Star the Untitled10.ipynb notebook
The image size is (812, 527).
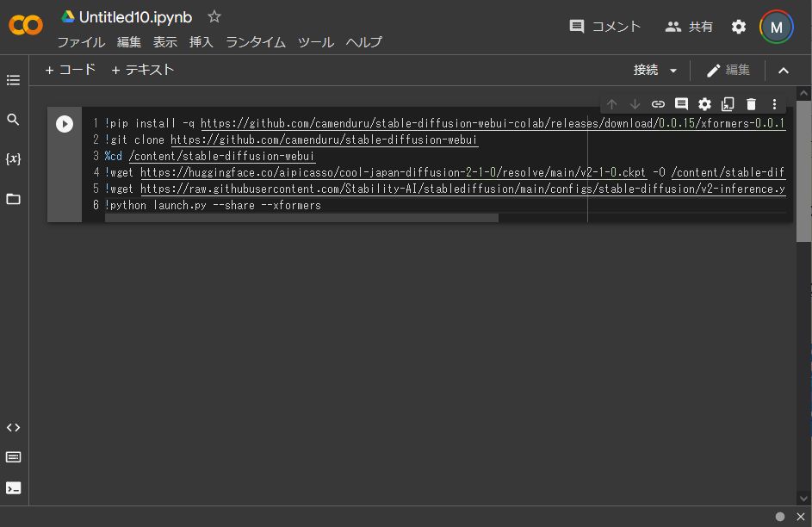pyautogui.click(x=214, y=16)
